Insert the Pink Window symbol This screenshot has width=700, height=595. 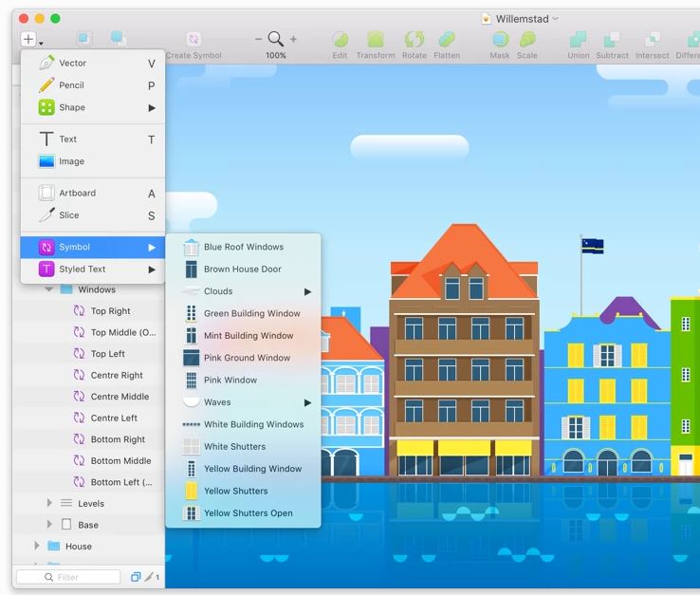point(244,381)
